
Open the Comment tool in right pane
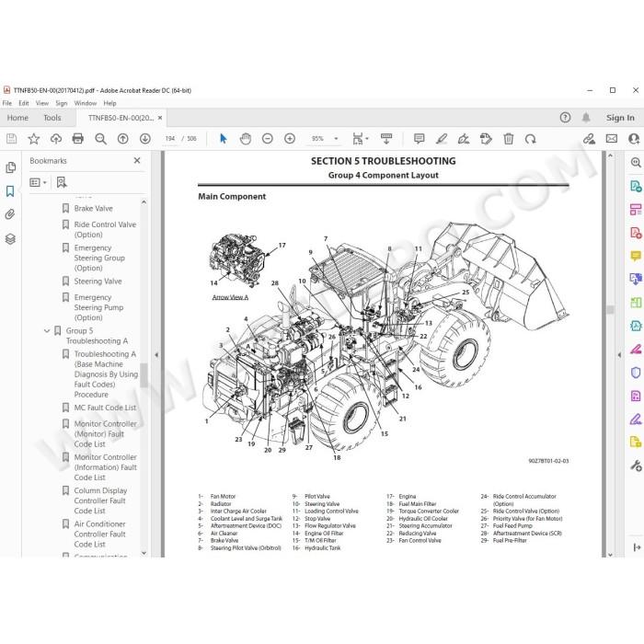point(636,257)
